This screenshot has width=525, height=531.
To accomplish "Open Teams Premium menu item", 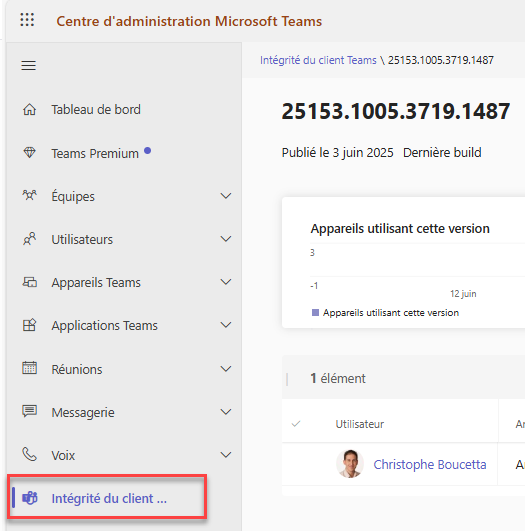I will point(95,153).
